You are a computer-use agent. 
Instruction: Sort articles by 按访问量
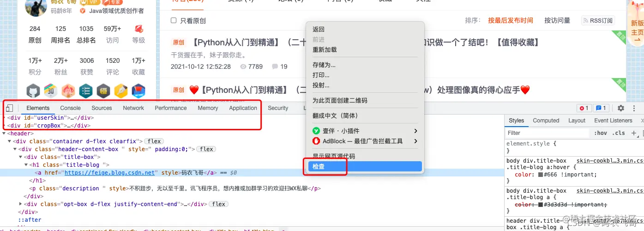coord(557,20)
